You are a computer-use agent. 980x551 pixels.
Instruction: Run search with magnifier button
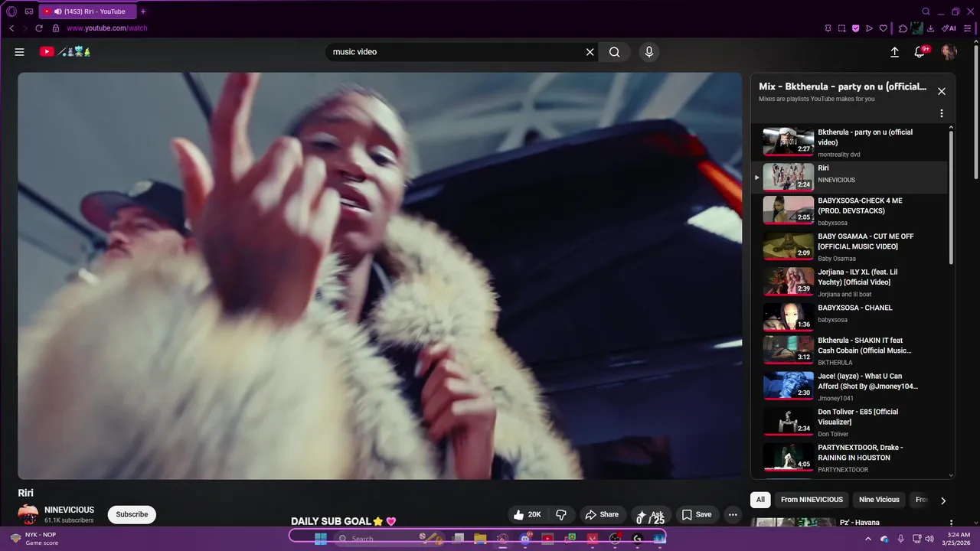[x=614, y=52]
